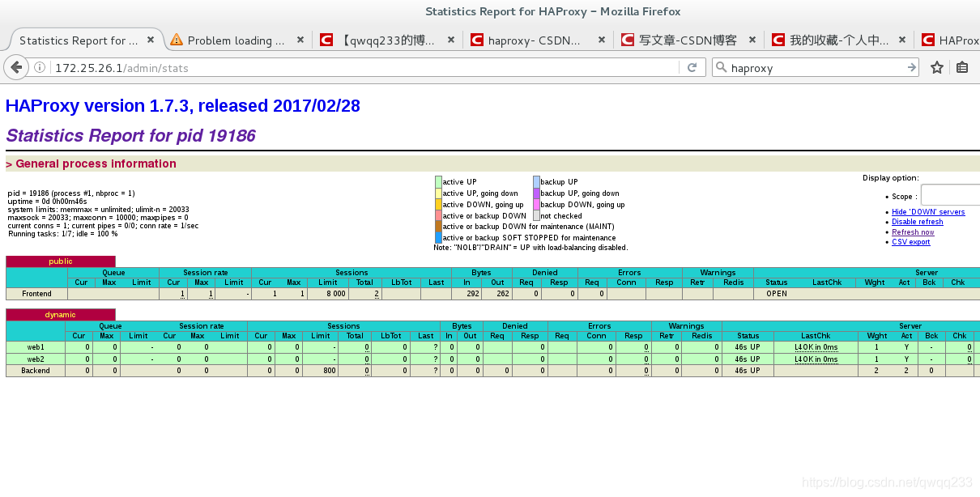Image resolution: width=980 pixels, height=497 pixels.
Task: Click CSDN favicon on haproxy- CSDN tab
Action: click(x=477, y=40)
